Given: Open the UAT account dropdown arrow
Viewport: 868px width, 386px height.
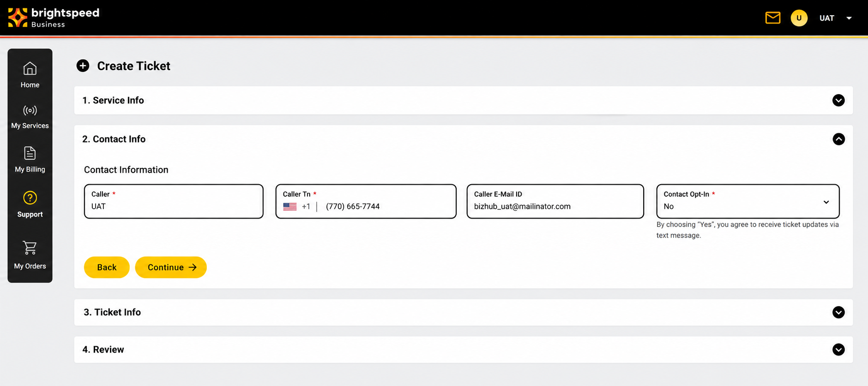Looking at the screenshot, I should point(849,18).
